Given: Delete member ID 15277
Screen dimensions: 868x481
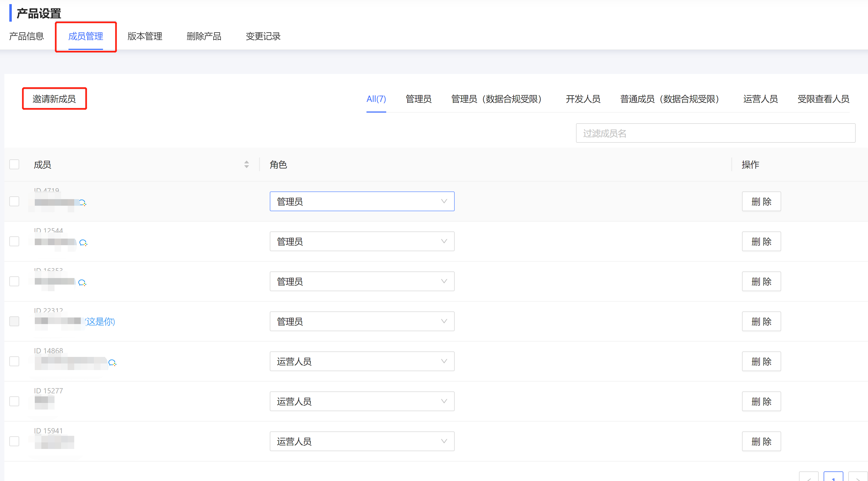Looking at the screenshot, I should coord(761,401).
